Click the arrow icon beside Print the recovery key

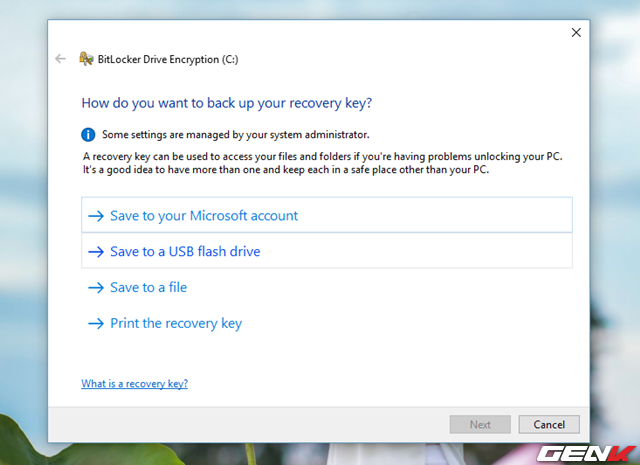96,324
